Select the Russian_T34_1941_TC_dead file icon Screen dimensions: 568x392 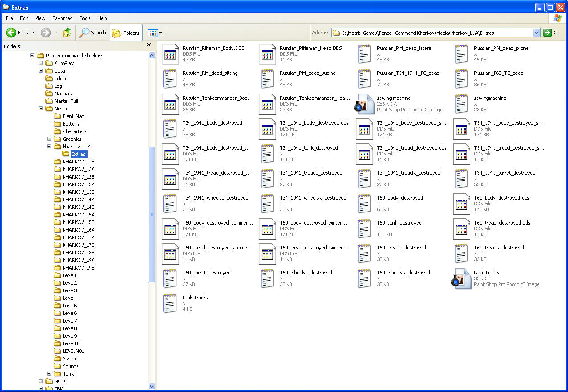(x=364, y=79)
